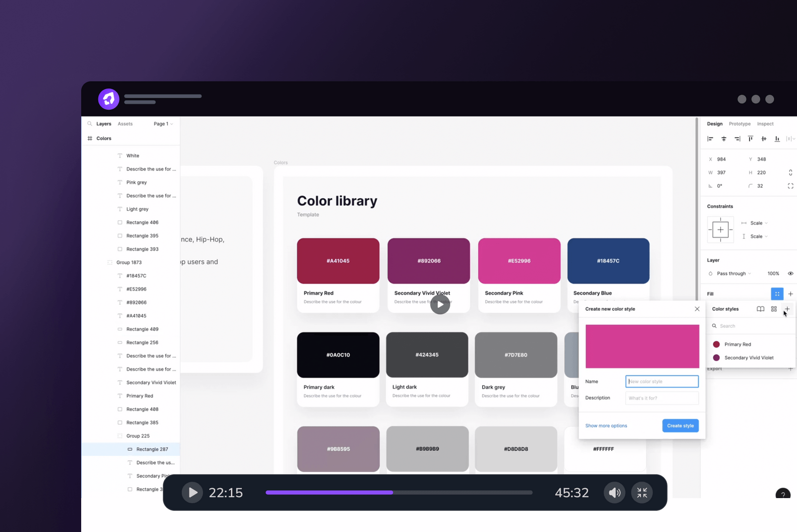797x532 pixels.
Task: Open the libraries book icon in Color styles
Action: tap(761, 309)
